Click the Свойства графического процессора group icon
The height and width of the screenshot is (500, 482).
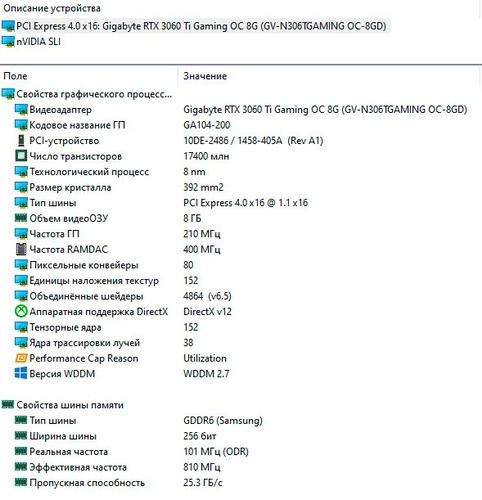tap(8, 94)
